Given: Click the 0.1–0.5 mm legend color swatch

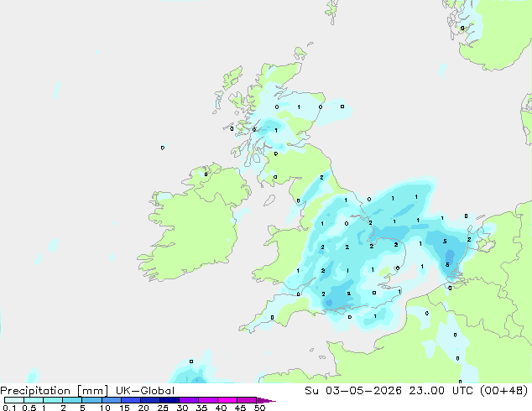Looking at the screenshot, I should coord(14,400).
